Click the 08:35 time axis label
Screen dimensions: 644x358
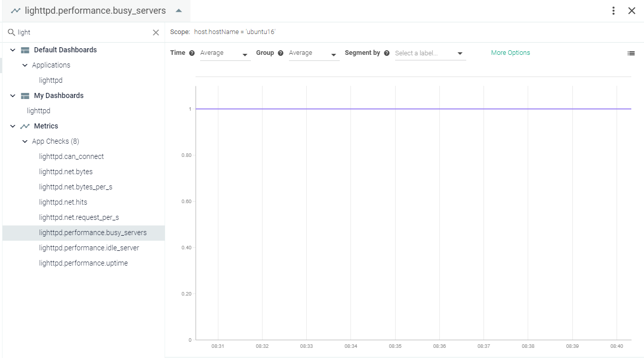click(x=395, y=346)
